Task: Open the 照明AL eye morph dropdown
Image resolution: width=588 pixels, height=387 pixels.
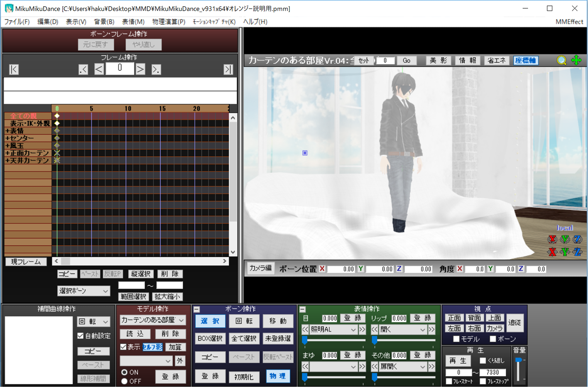Action: (x=333, y=330)
